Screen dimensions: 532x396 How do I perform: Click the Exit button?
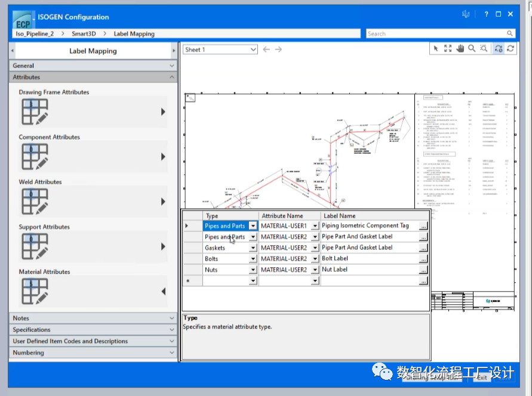click(481, 378)
